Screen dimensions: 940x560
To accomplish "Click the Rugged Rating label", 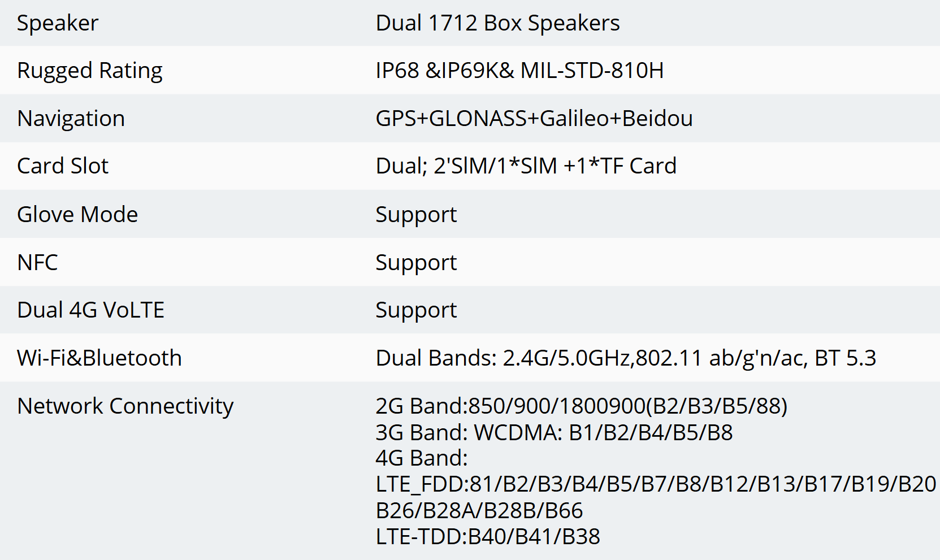I will tap(90, 71).
